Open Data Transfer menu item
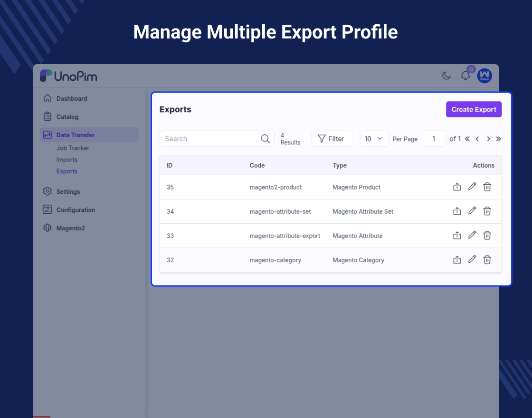Screen dimensions: 532x418 [89, 135]
